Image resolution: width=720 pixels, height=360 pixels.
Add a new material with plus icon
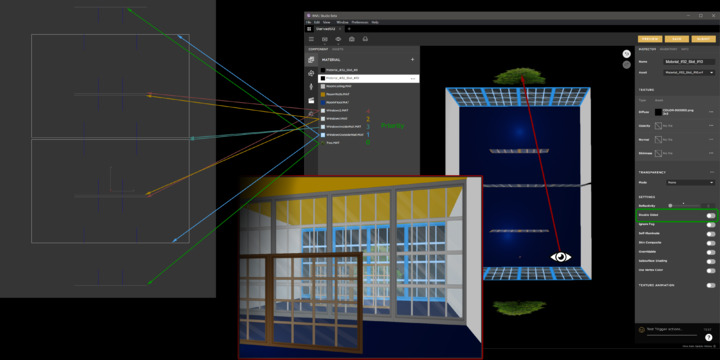coord(412,60)
